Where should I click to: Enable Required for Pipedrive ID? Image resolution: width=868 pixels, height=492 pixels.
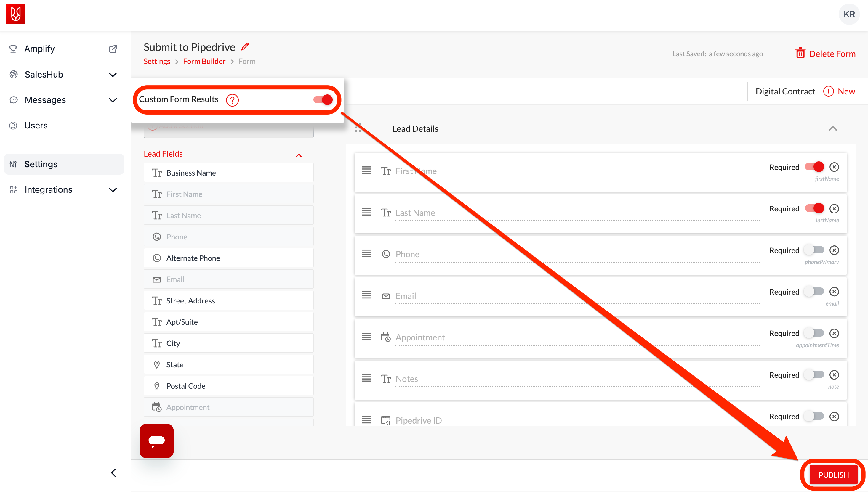814,416
